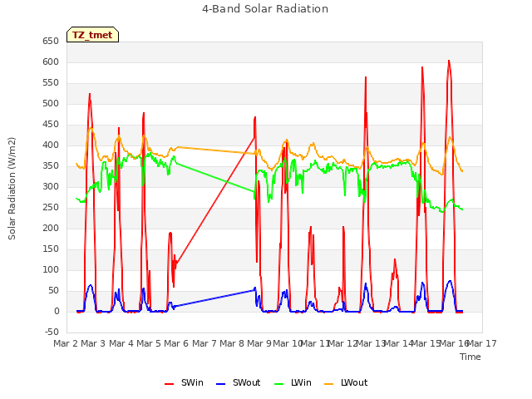Screen dimensions: 532x399
Task: Click the Mar 4 x-axis tick label
Action: click(x=121, y=343)
